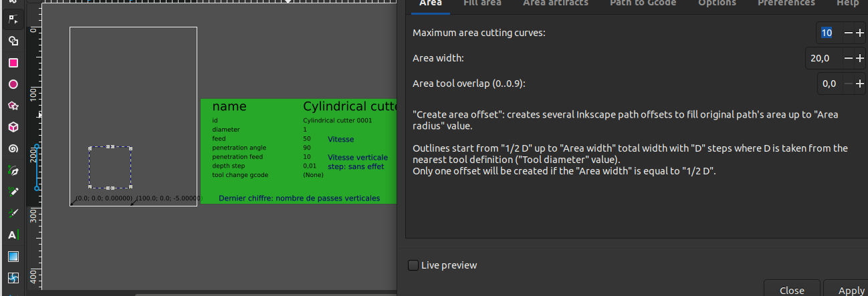Select the Pen (Bezier) tool

pyautogui.click(x=13, y=170)
